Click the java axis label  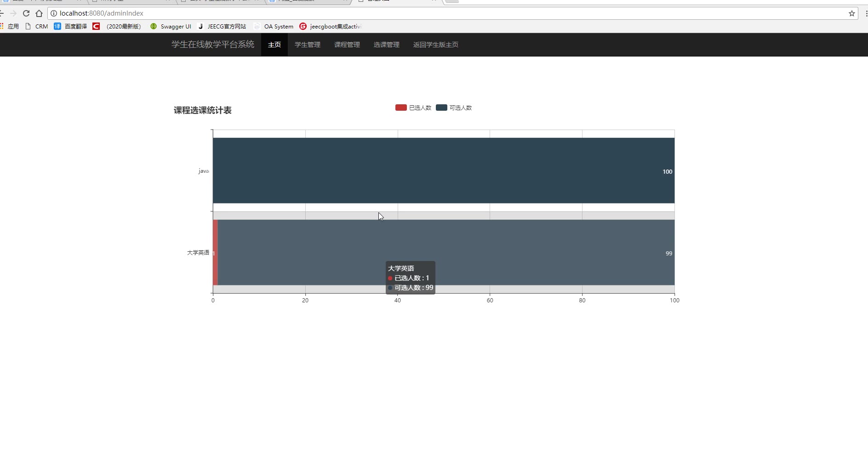[x=204, y=171]
